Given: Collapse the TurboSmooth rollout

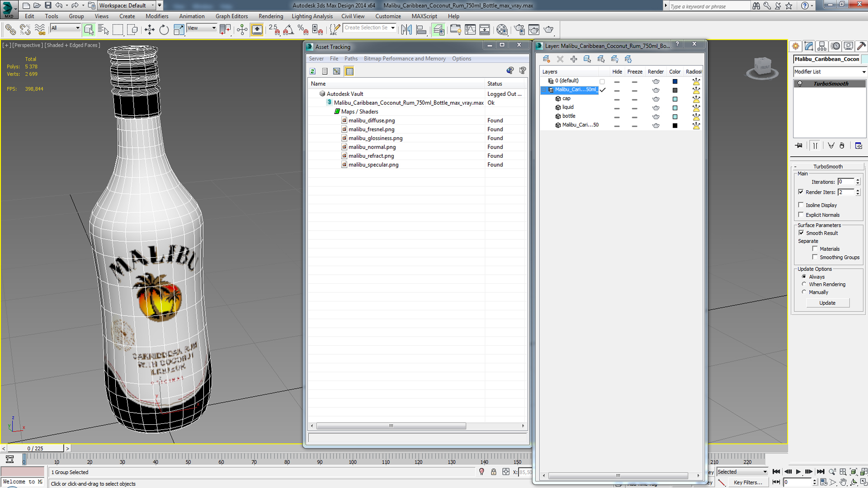Looking at the screenshot, I should pyautogui.click(x=827, y=166).
